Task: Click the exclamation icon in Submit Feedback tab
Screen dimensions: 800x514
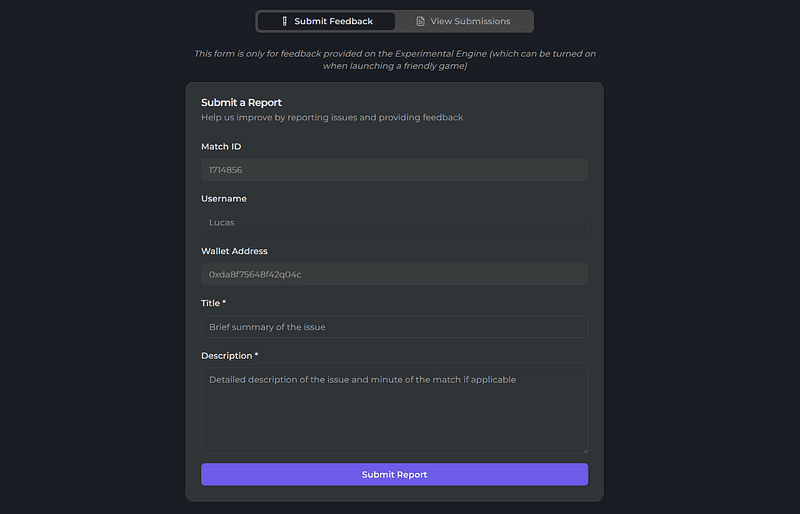Action: pyautogui.click(x=284, y=21)
